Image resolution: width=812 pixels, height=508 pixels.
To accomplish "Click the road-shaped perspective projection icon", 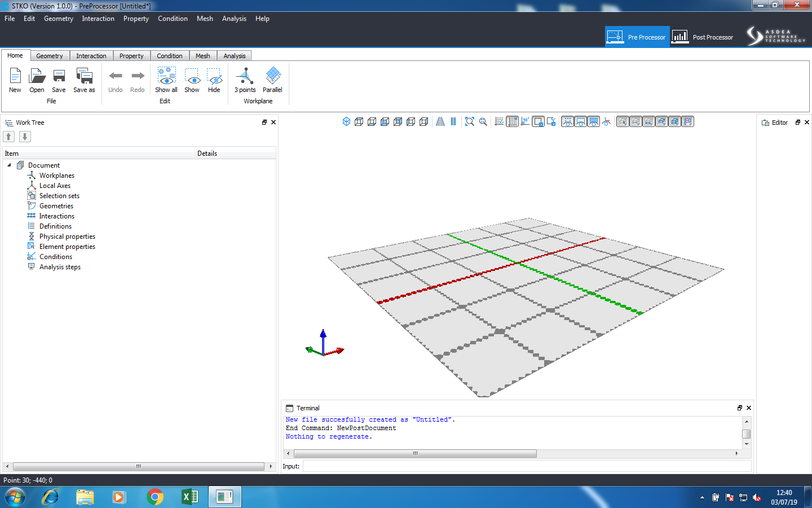I will point(440,121).
